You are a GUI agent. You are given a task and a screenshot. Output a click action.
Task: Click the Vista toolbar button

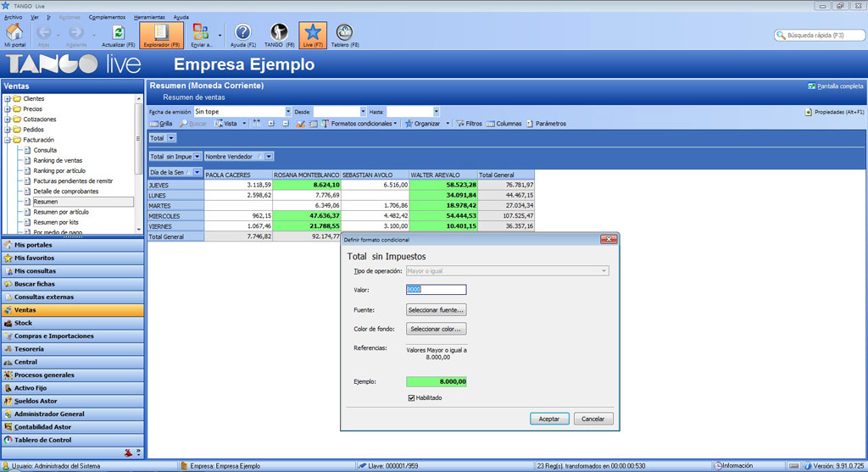pos(226,124)
